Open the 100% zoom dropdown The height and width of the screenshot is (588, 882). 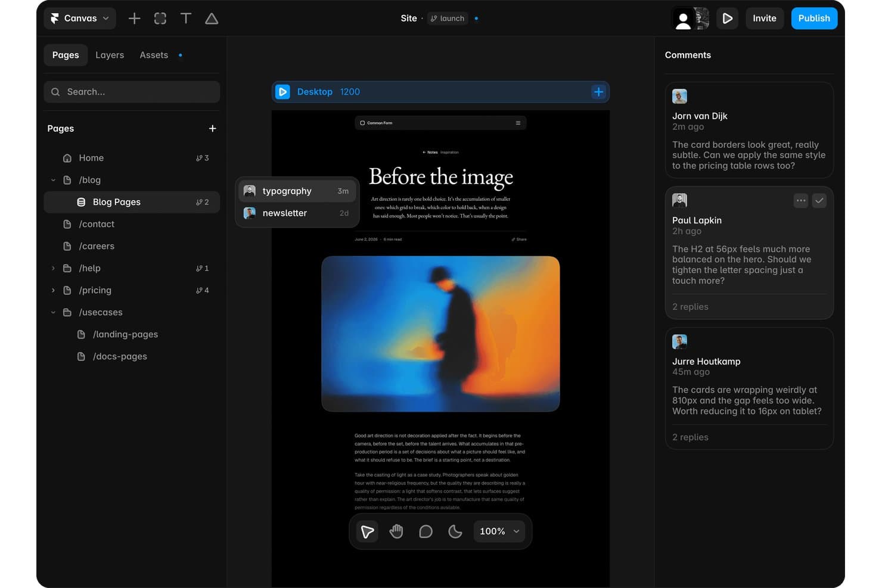pyautogui.click(x=499, y=531)
